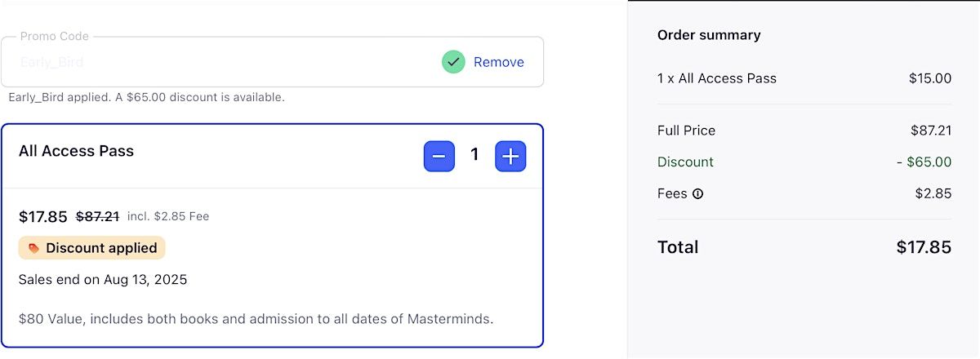This screenshot has width=980, height=359.
Task: Click the price tag icon in discount badge
Action: pyautogui.click(x=33, y=248)
